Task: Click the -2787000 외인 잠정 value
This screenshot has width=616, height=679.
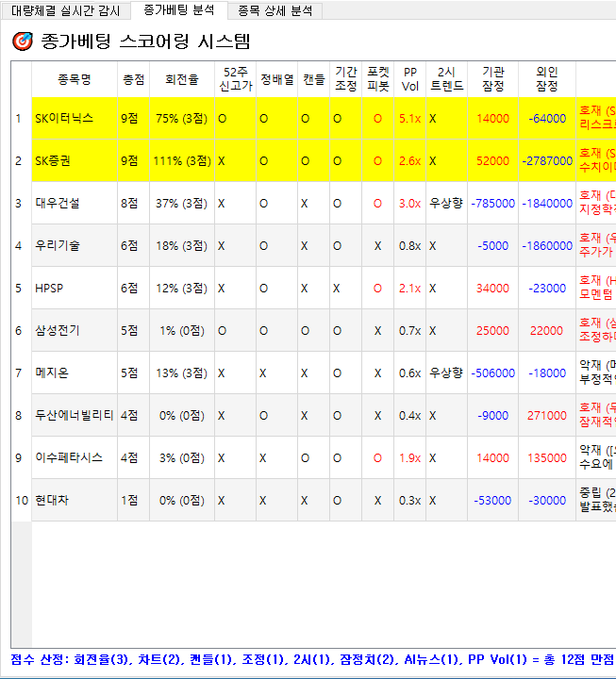Action: [547, 160]
